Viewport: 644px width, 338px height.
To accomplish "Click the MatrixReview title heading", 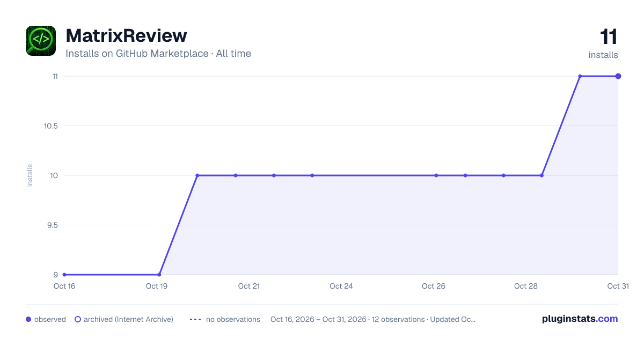I will click(x=126, y=35).
